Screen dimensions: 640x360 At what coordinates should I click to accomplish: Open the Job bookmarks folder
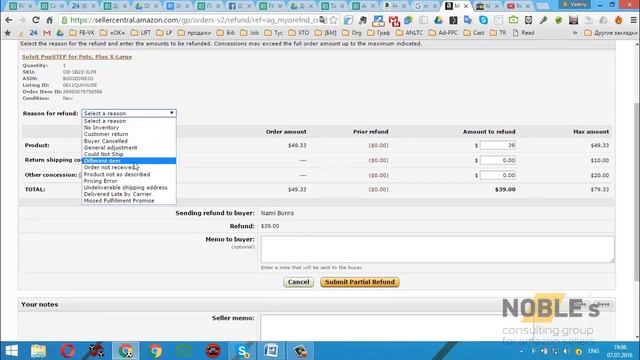250,33
